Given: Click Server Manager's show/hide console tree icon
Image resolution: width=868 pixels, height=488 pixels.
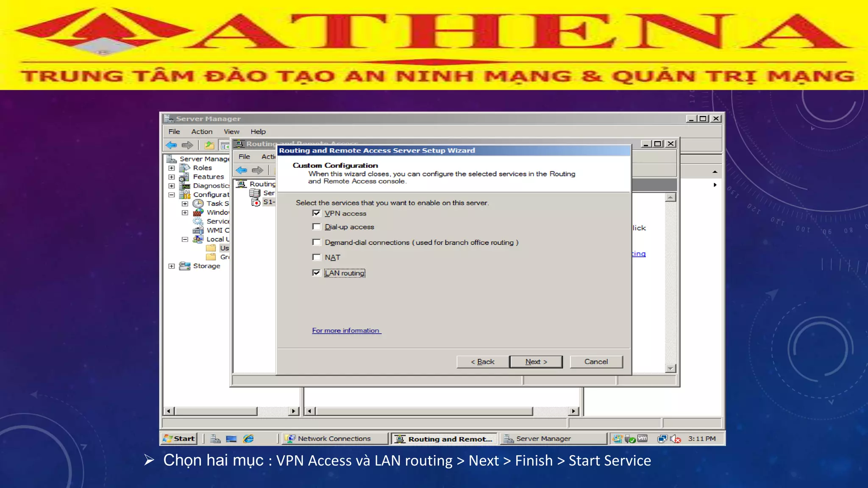Looking at the screenshot, I should coord(225,146).
